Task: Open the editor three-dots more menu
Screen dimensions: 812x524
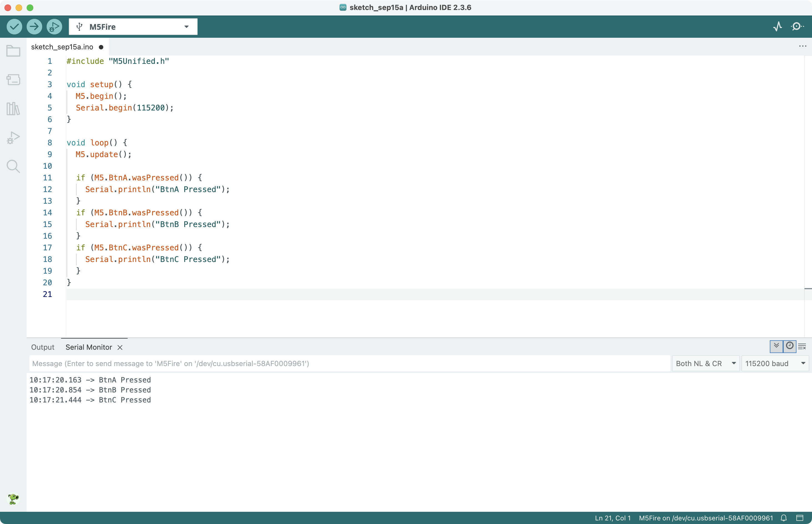Action: pyautogui.click(x=803, y=46)
